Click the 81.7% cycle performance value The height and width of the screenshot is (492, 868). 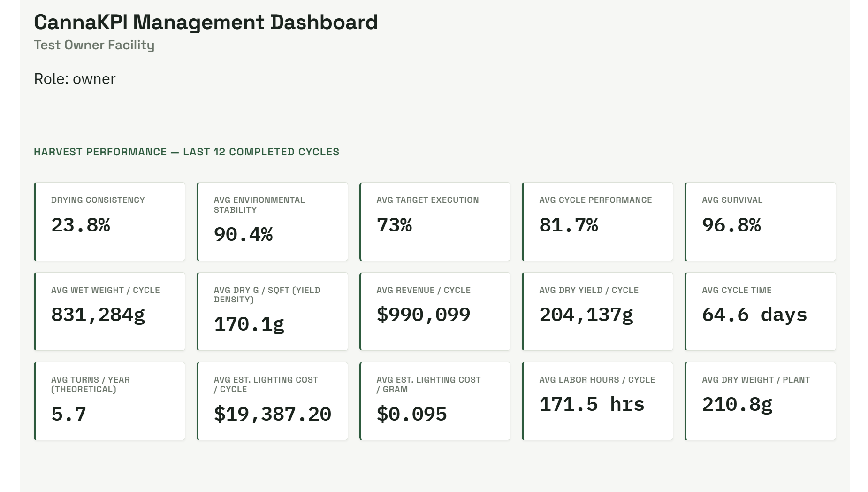569,225
